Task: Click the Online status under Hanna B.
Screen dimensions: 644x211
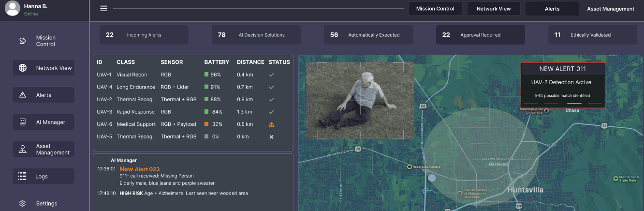Action: [x=31, y=14]
